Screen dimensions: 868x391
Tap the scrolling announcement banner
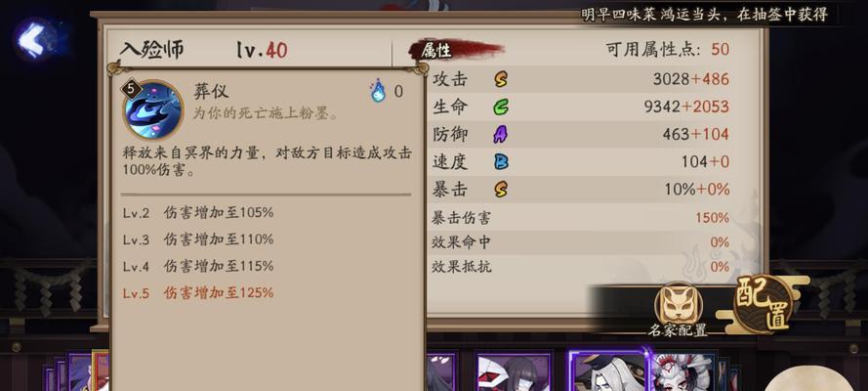pyautogui.click(x=704, y=15)
